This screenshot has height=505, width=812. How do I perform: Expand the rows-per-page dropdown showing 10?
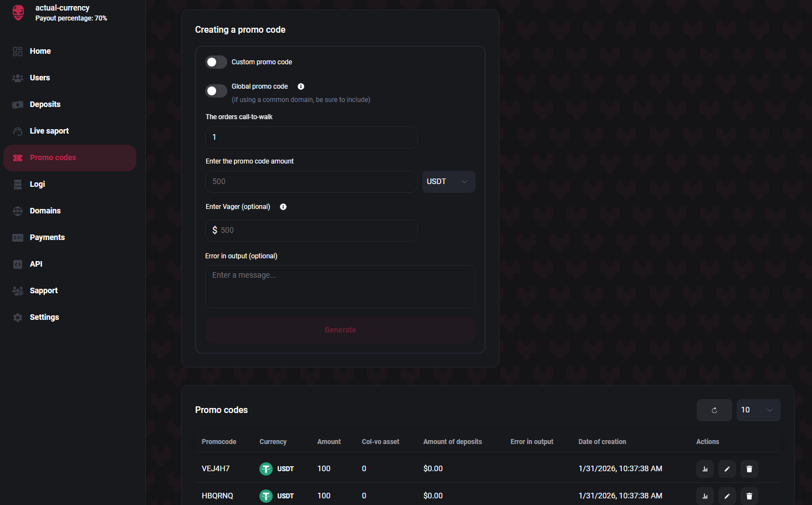pos(759,410)
